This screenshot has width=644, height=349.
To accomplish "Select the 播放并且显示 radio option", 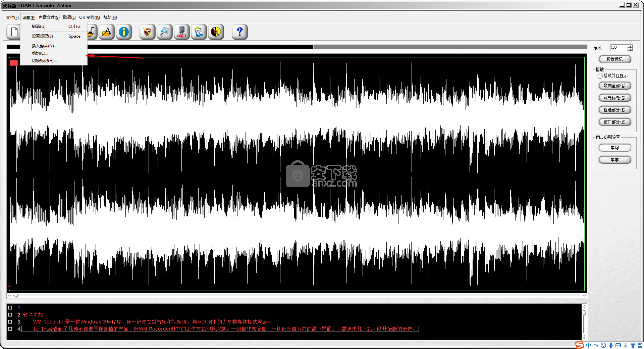I will pos(600,76).
